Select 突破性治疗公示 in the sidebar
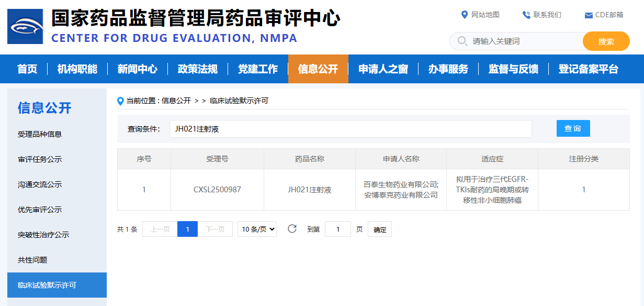 pos(43,235)
